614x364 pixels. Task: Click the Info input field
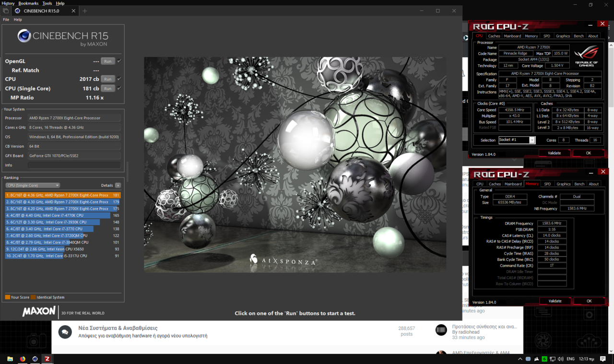pyautogui.click(x=74, y=165)
